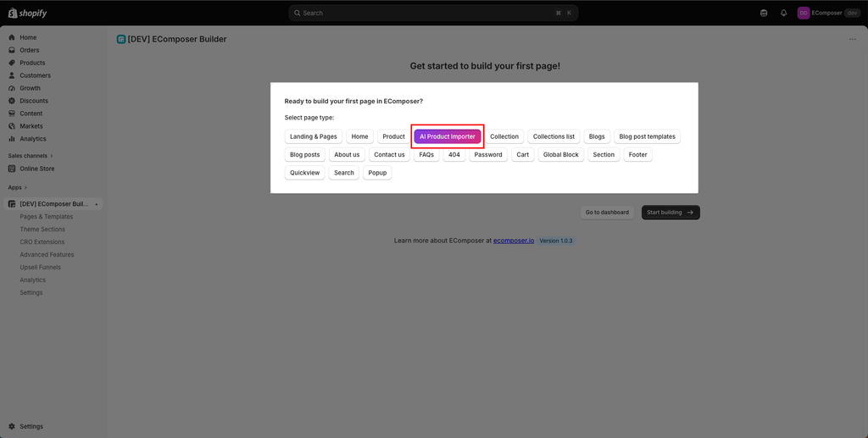Open Discounts in the sidebar
Screen dimensions: 868x438
(x=34, y=101)
